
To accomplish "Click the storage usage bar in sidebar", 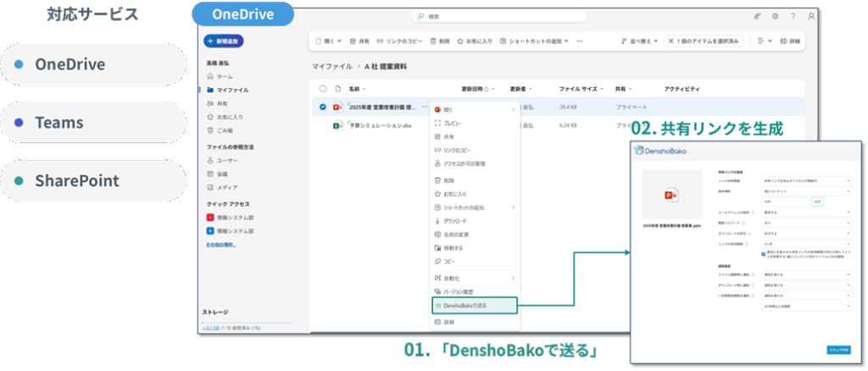I will point(247,324).
